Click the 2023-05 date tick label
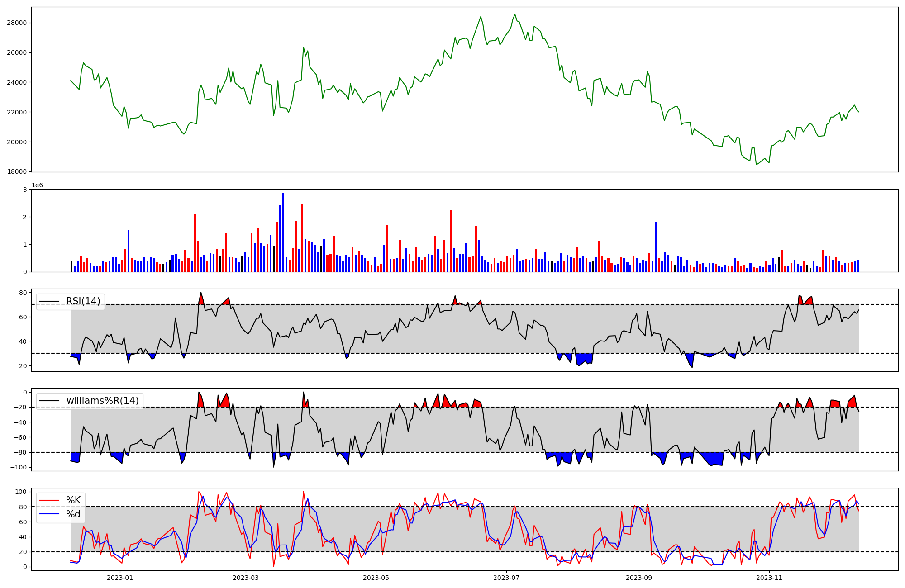This screenshot has height=588, width=905. pyautogui.click(x=376, y=578)
